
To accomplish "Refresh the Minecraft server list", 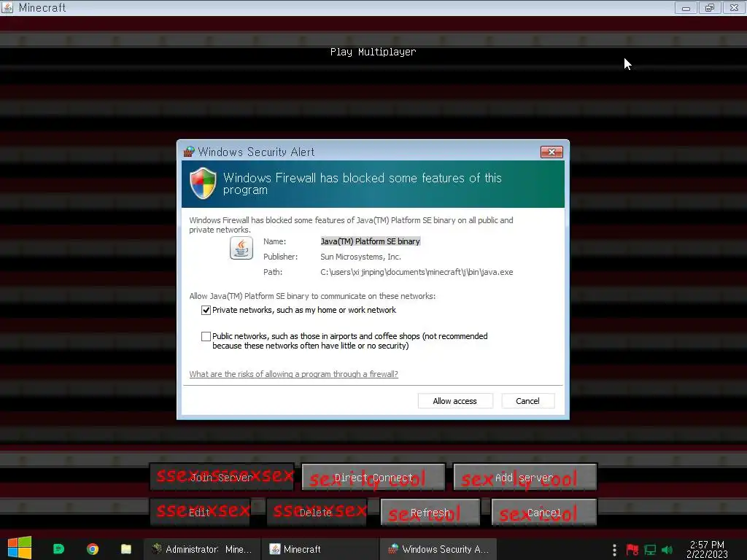I will [430, 513].
